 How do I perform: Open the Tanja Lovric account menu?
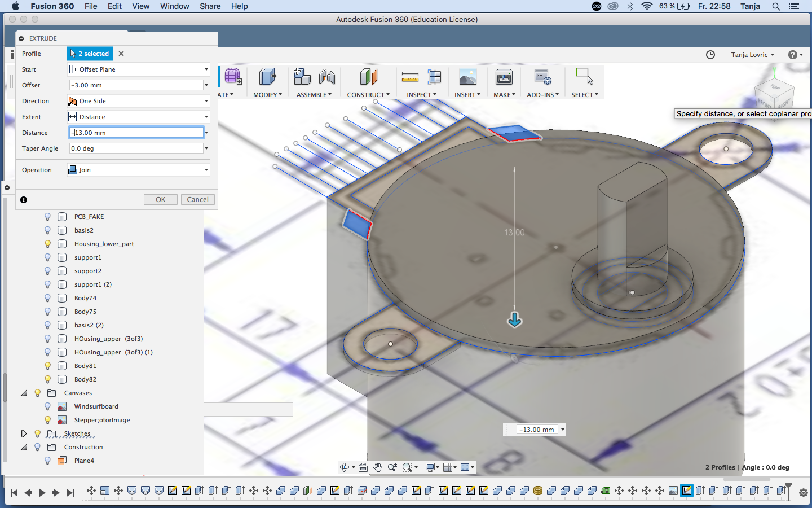click(x=753, y=55)
